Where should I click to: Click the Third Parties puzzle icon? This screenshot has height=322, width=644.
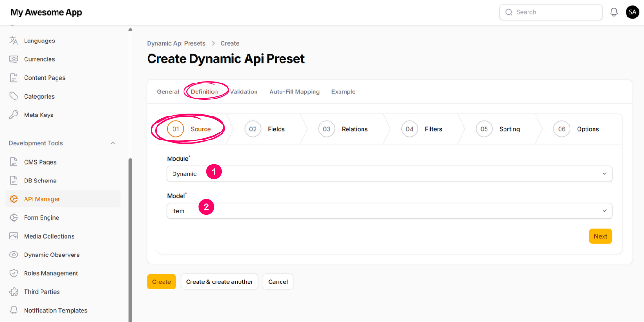tap(14, 292)
